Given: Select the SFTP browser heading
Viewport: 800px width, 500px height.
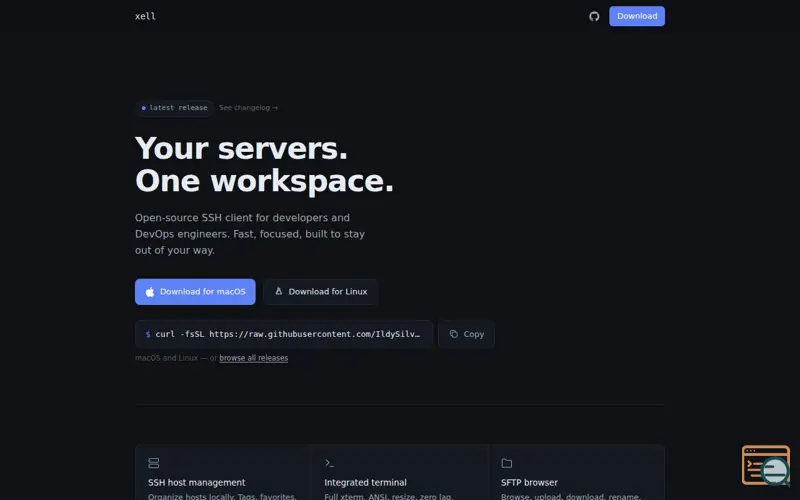Looking at the screenshot, I should tap(529, 483).
